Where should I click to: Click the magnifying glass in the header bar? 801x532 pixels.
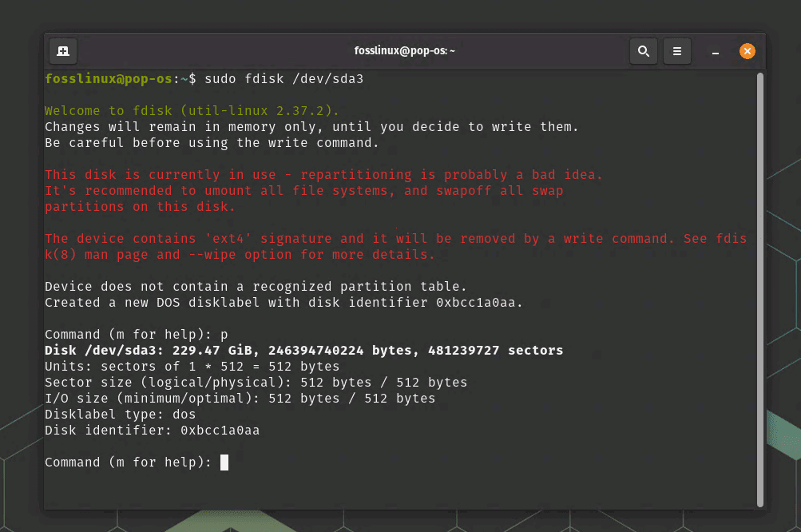[644, 50]
